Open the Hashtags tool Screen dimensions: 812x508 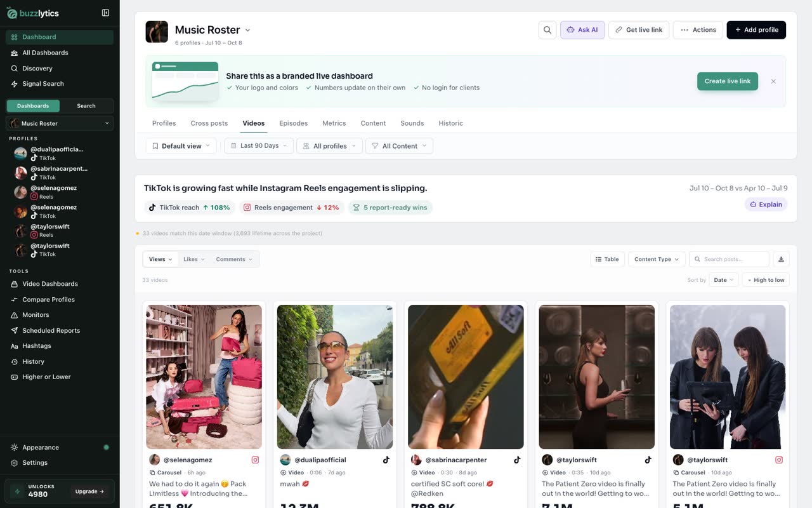tap(60, 346)
